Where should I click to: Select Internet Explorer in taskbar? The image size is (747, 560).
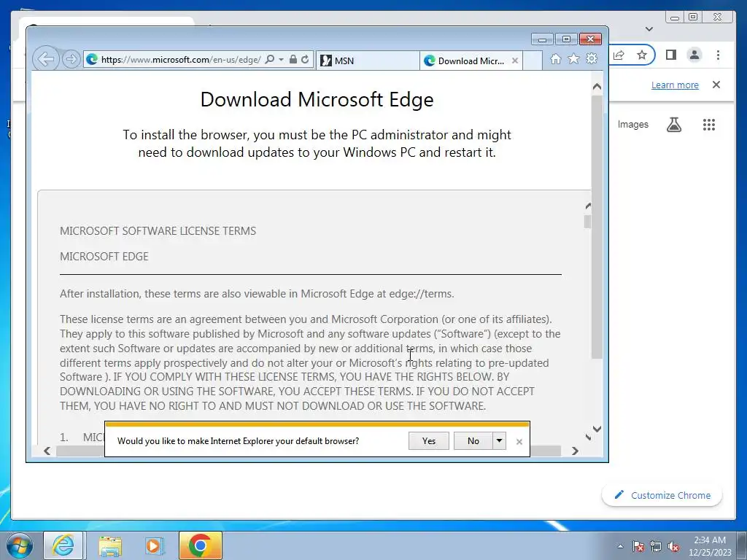(63, 545)
